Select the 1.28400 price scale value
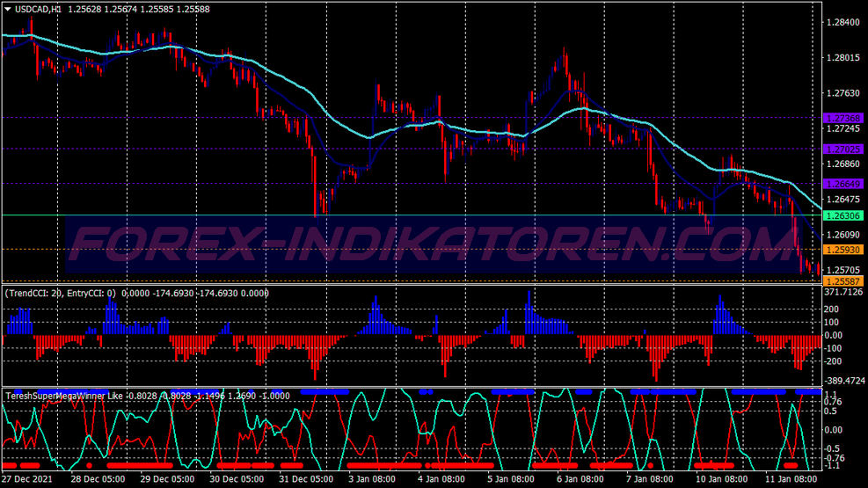Image resolution: width=868 pixels, height=488 pixels. (x=843, y=22)
